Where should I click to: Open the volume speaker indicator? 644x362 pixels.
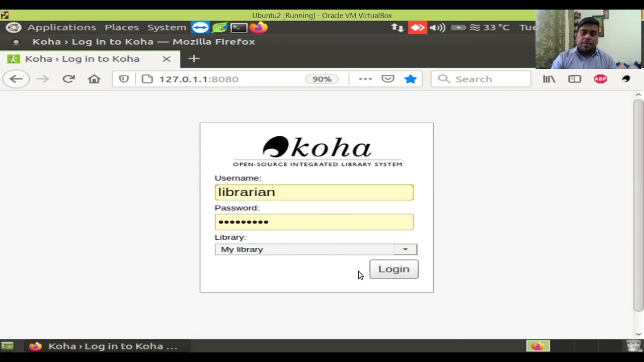(437, 28)
